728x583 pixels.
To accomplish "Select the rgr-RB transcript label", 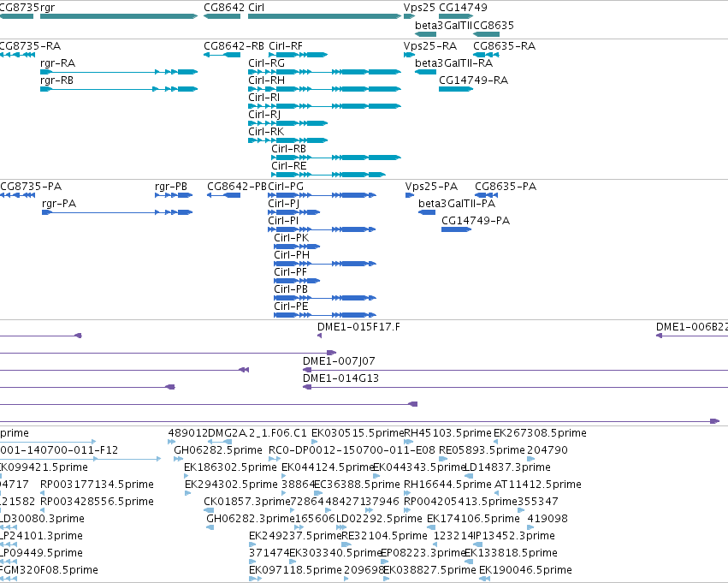I will 56,80.
